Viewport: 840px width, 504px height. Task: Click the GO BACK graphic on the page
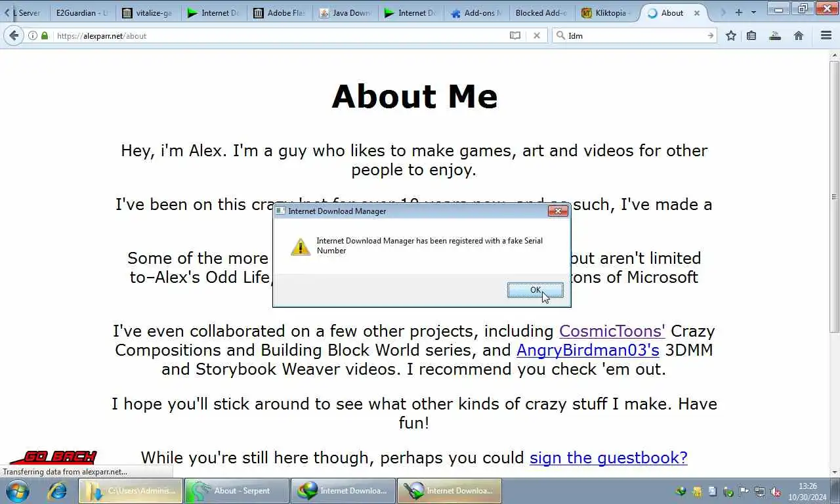[x=54, y=457]
